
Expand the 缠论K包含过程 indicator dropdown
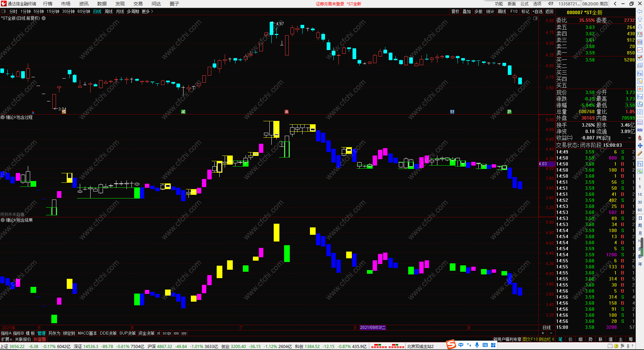pyautogui.click(x=3, y=117)
